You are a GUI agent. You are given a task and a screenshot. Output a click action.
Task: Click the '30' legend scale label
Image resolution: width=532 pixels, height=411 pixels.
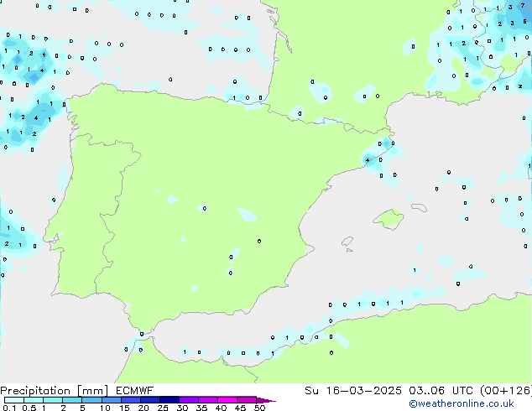182,408
